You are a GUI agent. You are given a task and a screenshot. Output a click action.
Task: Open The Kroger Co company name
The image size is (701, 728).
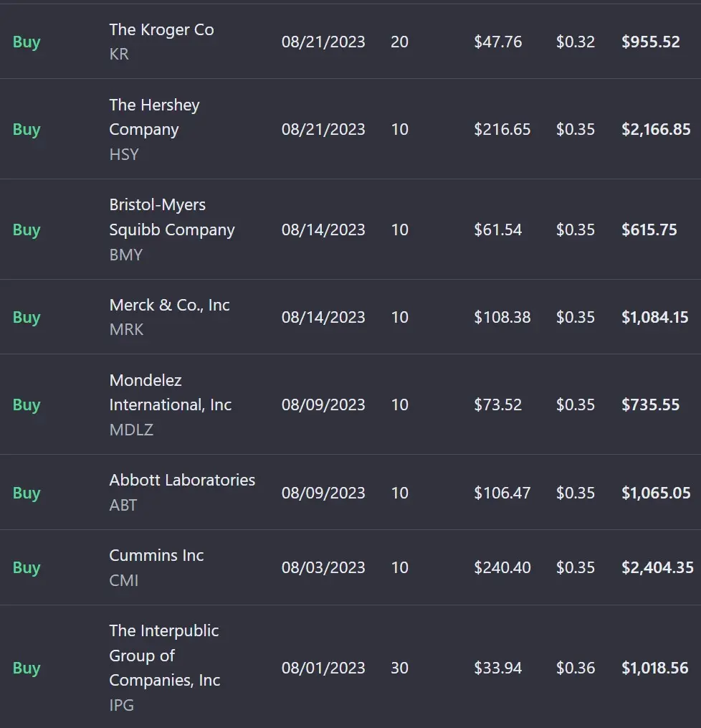point(161,29)
